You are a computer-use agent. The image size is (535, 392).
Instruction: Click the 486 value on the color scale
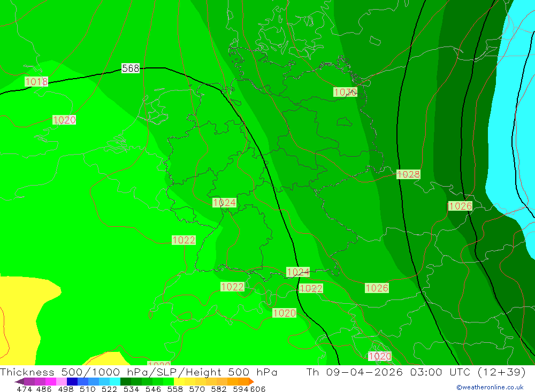click(44, 389)
